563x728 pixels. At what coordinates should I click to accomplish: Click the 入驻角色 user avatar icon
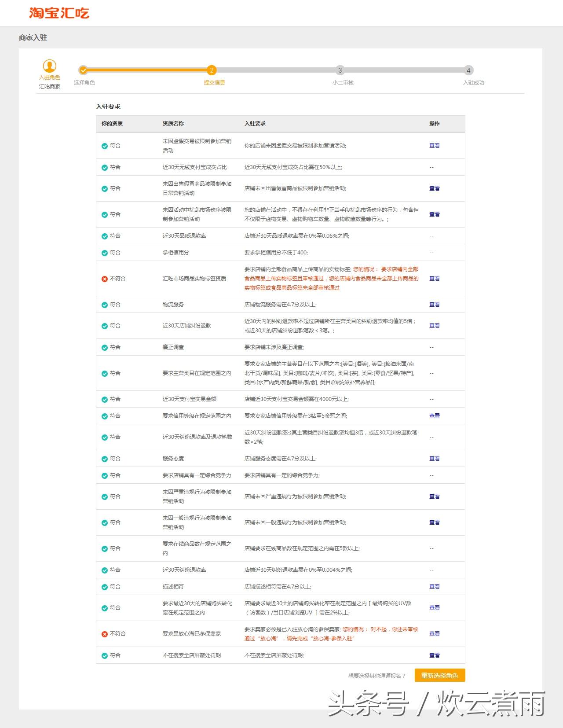coord(50,66)
